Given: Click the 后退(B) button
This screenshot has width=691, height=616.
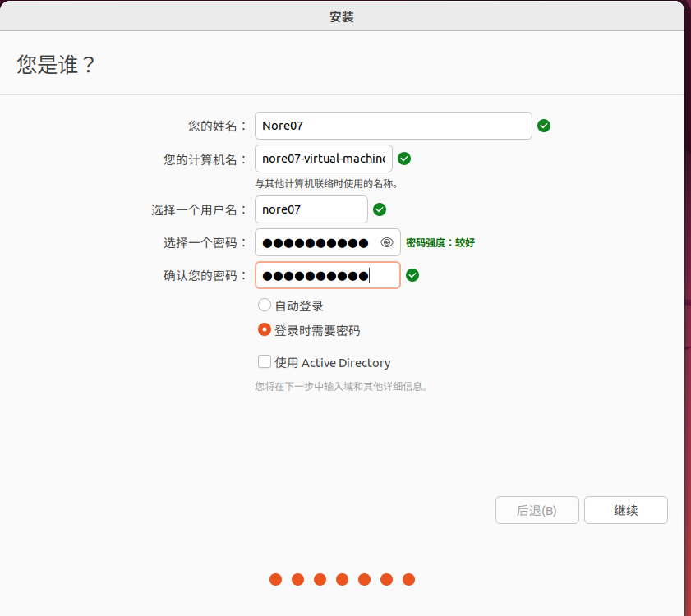Looking at the screenshot, I should 537,510.
